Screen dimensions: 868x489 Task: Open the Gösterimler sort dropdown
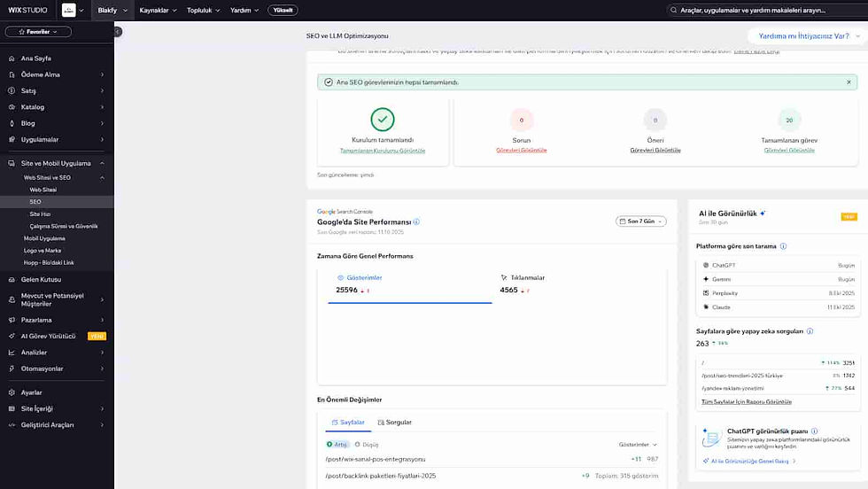click(638, 444)
